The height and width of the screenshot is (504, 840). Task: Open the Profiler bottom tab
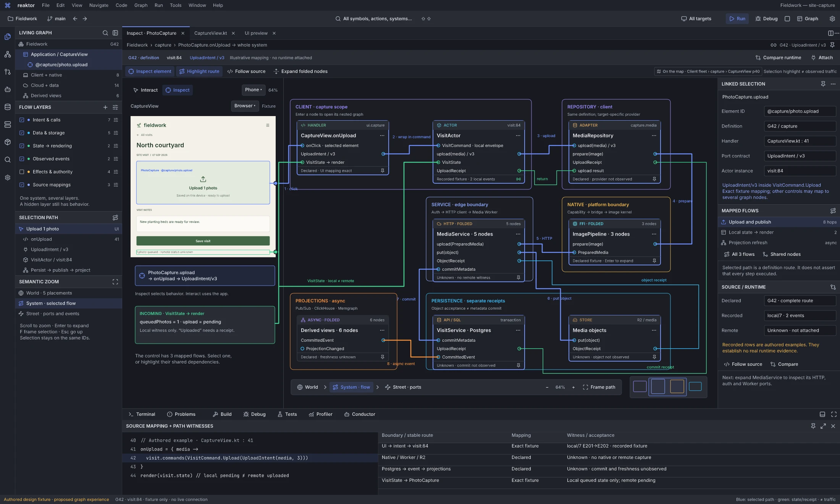(321, 414)
